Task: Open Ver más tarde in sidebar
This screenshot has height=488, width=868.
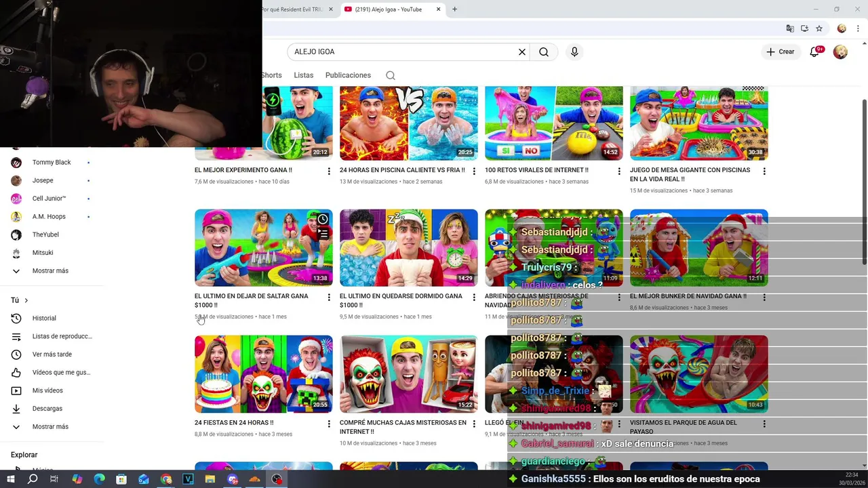Action: [52, 354]
